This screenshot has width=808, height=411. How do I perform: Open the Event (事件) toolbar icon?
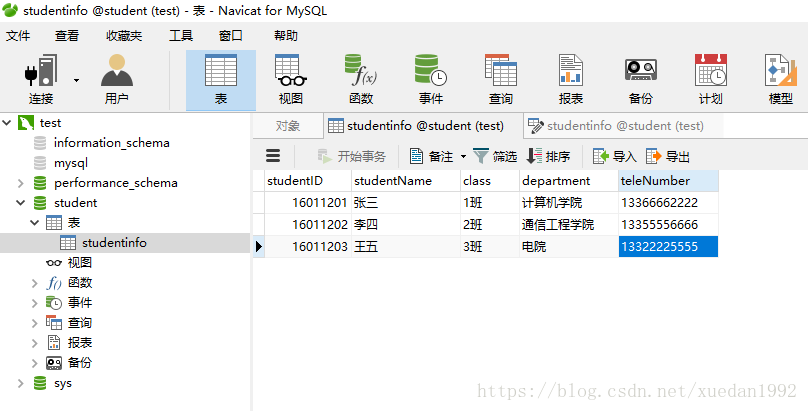pos(431,80)
